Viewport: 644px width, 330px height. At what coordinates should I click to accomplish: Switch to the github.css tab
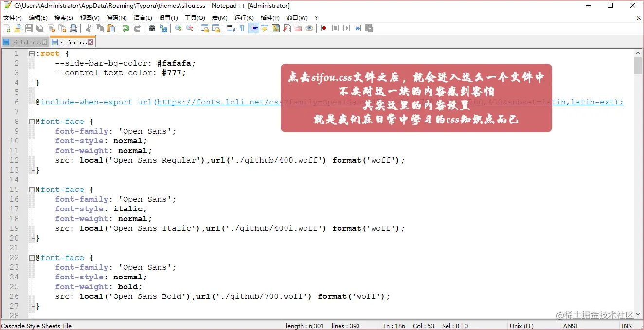[23, 42]
